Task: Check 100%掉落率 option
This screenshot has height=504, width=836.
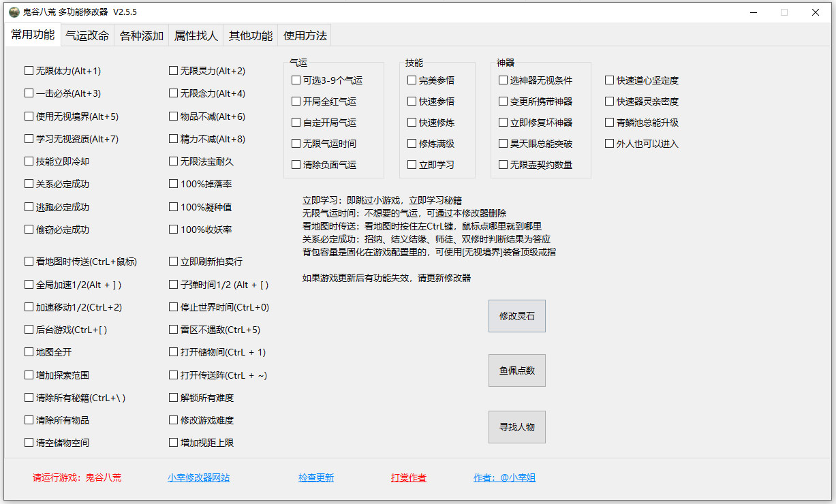Action: point(174,184)
